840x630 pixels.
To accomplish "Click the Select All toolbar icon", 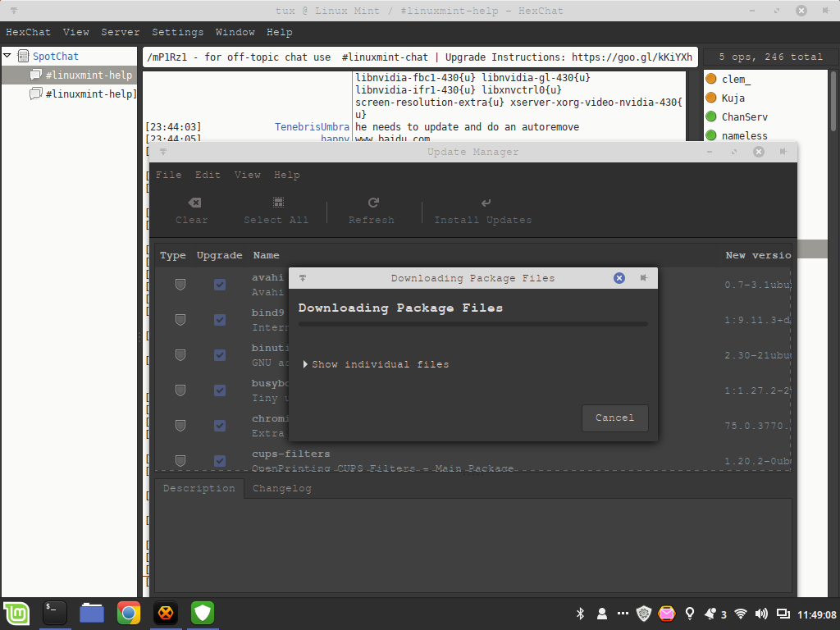I will 278,203.
